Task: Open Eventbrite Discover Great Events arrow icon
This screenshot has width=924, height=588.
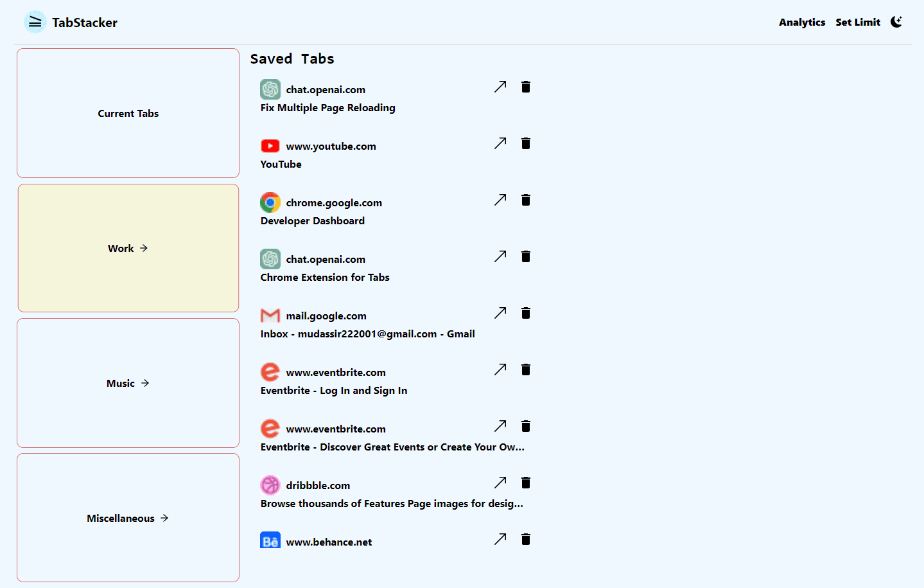Action: click(x=500, y=426)
